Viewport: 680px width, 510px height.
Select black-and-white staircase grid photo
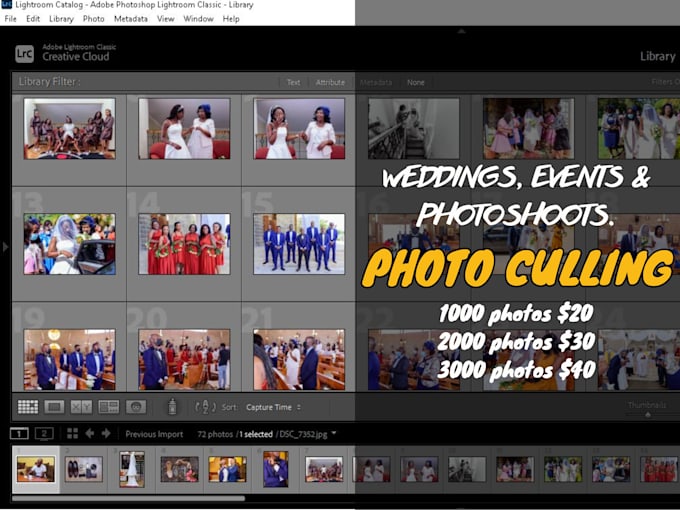point(414,128)
